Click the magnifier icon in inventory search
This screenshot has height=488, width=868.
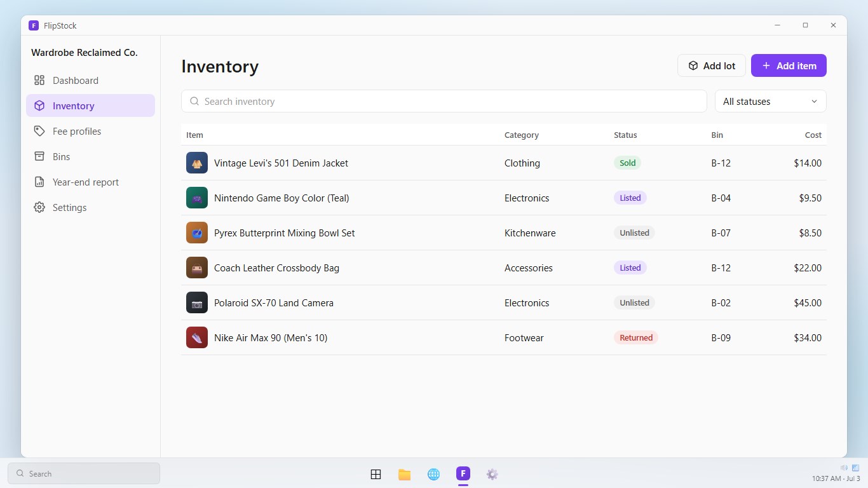pos(194,101)
